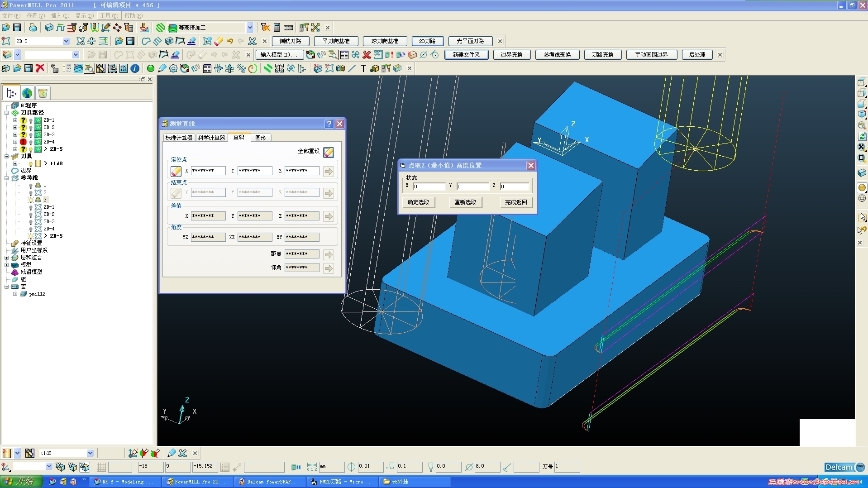
Task: Click the eraser icon in the pattern toolbar
Action: [219, 41]
